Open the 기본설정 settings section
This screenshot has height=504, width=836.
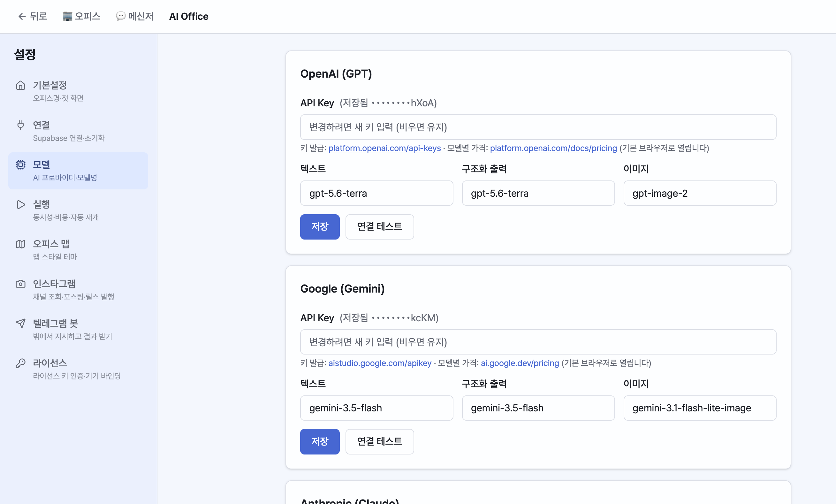click(x=78, y=91)
